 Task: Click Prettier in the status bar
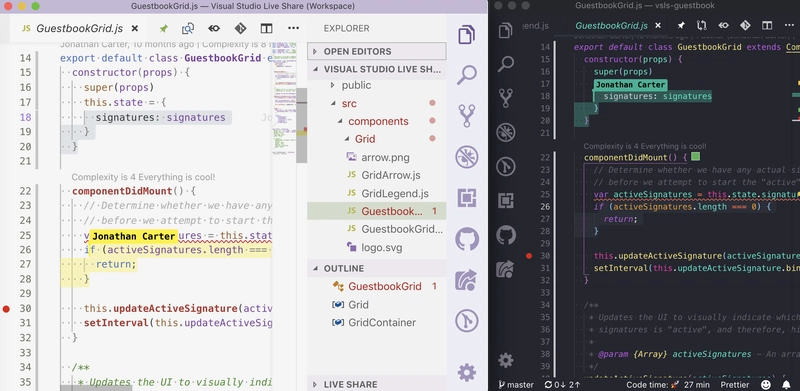click(735, 385)
